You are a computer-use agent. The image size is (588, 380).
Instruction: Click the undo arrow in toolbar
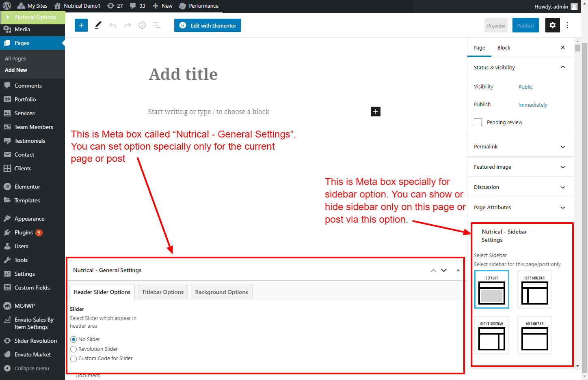113,25
